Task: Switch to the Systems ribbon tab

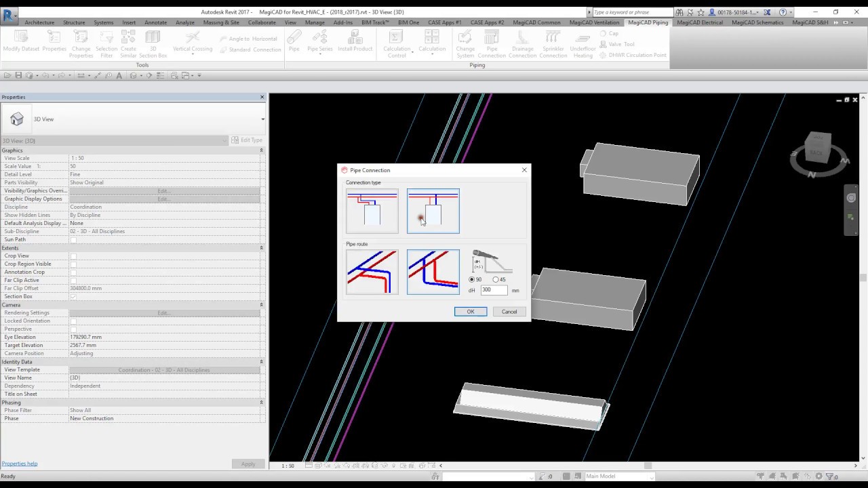Action: point(104,22)
